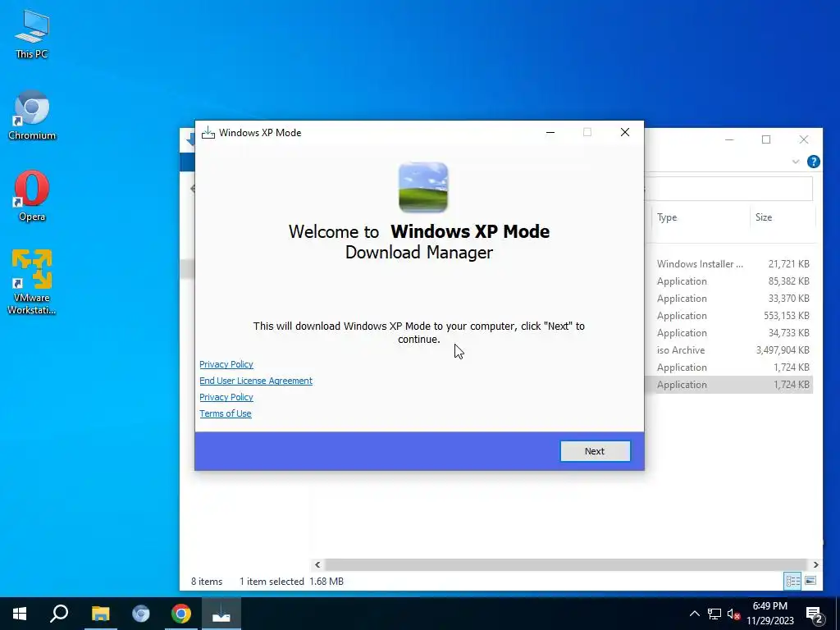The image size is (840, 630).
Task: Launch Chromium from the taskbar
Action: pyautogui.click(x=141, y=614)
